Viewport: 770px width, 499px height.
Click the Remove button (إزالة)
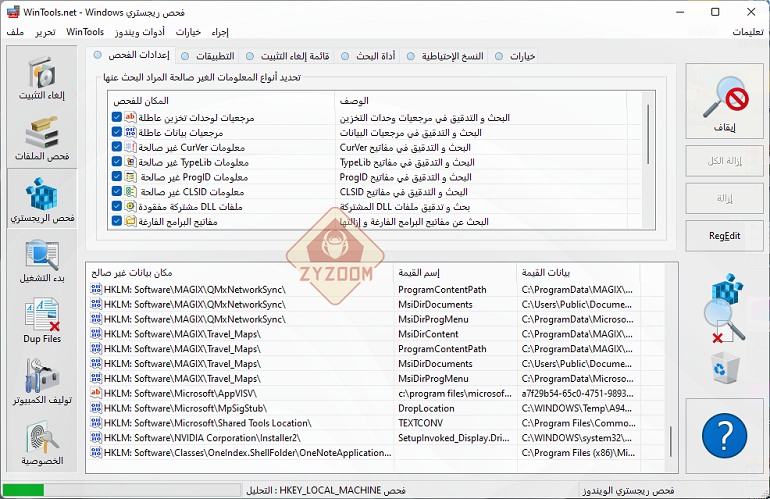[724, 198]
